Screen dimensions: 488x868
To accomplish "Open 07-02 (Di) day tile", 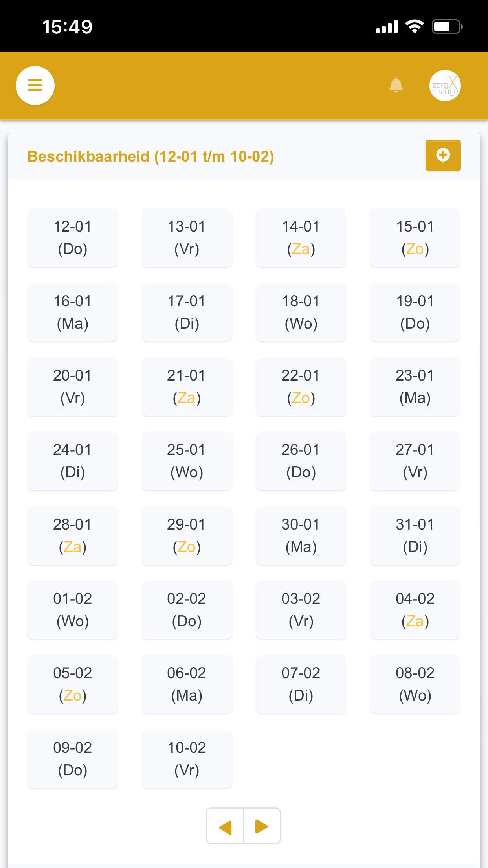I will [301, 684].
